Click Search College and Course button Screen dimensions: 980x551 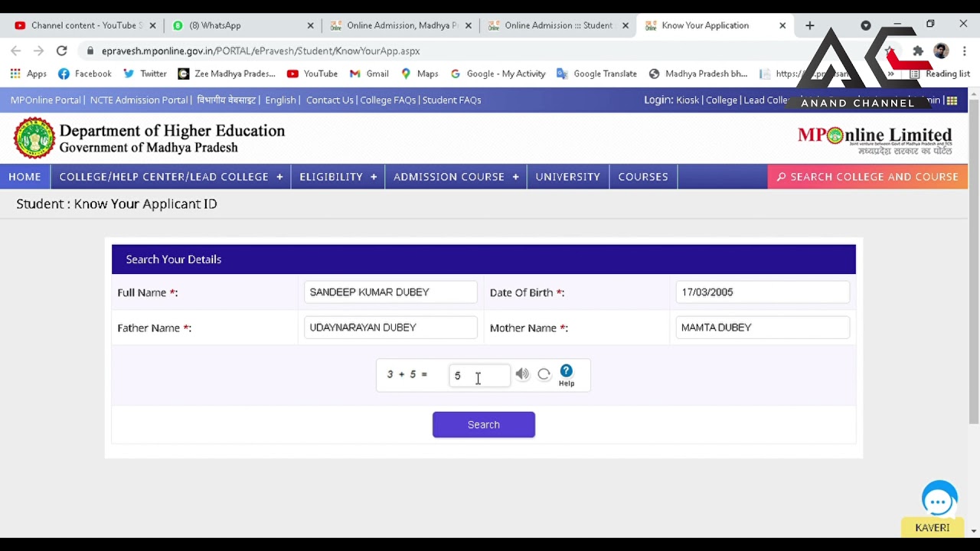867,177
